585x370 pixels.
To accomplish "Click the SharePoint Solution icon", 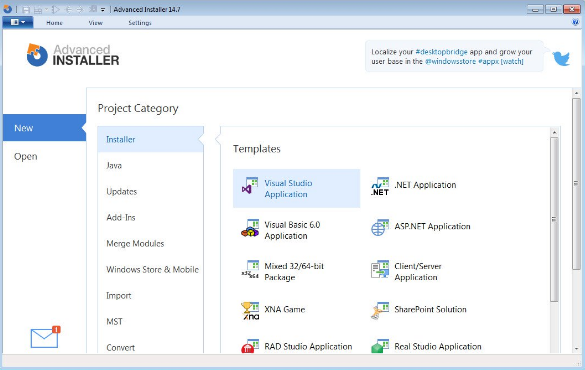I will [x=380, y=311].
